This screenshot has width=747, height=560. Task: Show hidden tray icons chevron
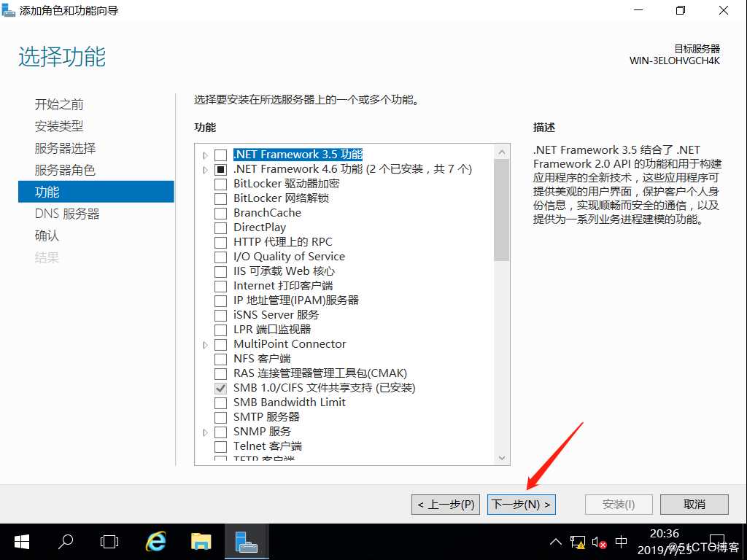(x=555, y=542)
